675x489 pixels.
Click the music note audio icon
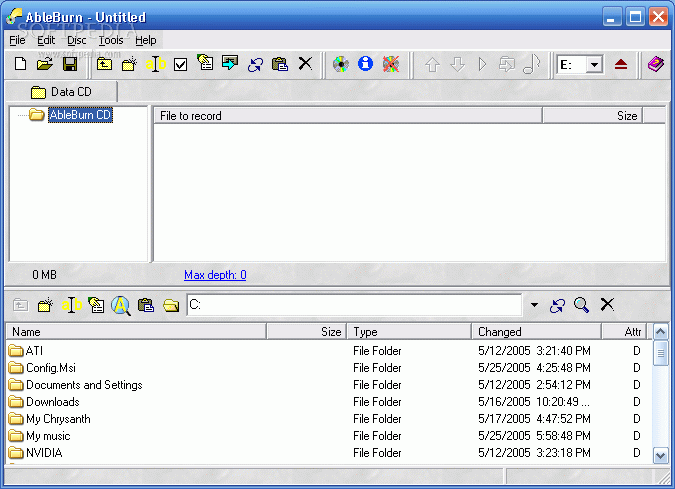point(532,64)
